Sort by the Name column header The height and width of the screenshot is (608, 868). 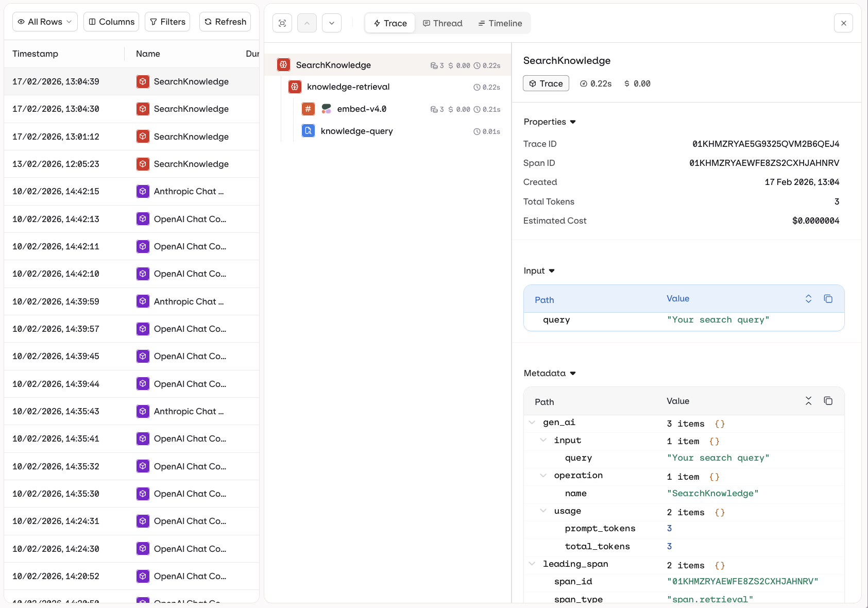click(148, 54)
